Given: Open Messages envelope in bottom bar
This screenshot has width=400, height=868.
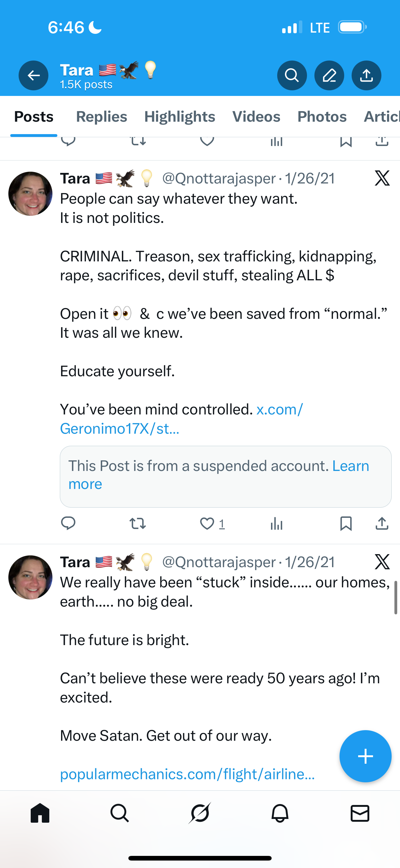Looking at the screenshot, I should pyautogui.click(x=360, y=813).
